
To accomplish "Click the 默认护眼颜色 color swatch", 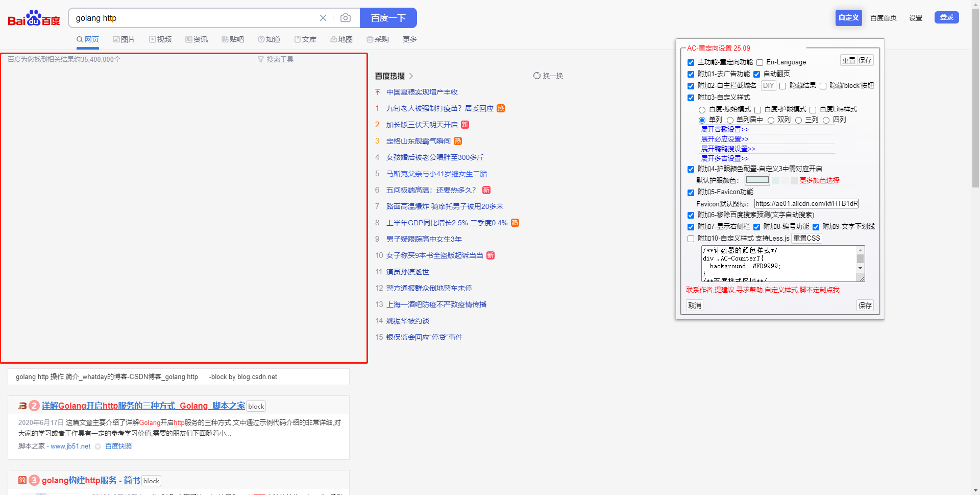I will coord(757,179).
